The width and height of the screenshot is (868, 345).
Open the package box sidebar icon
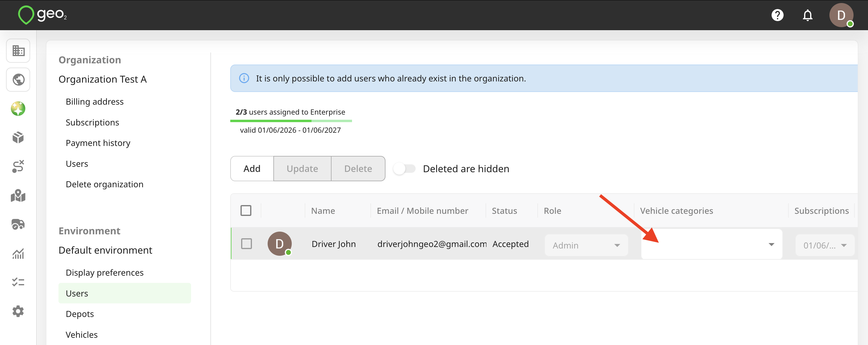click(x=18, y=137)
